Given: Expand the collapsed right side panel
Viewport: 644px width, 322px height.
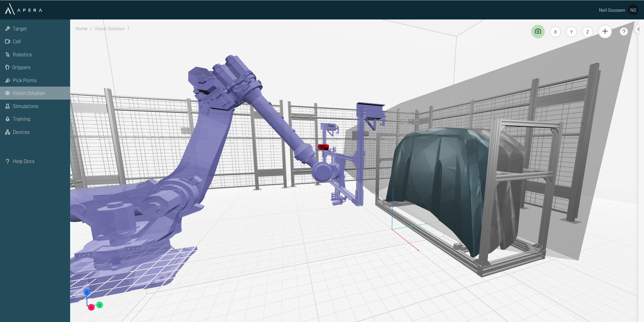Looking at the screenshot, I should (x=638, y=29).
